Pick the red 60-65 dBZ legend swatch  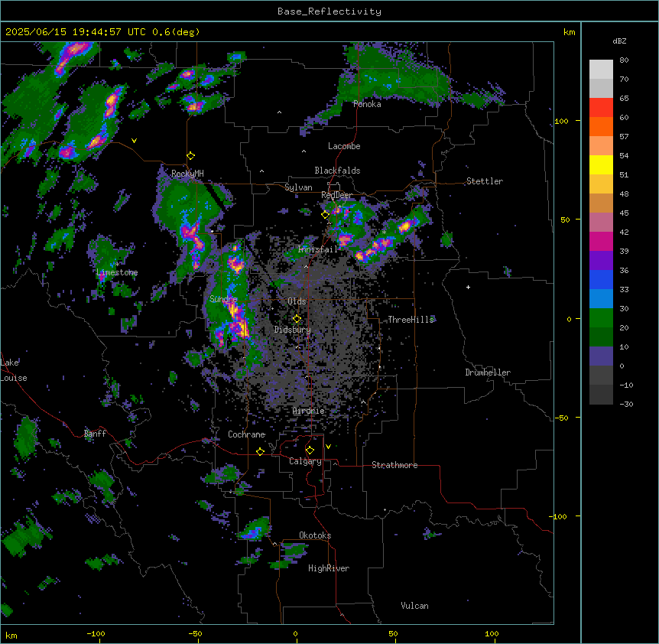click(x=601, y=108)
